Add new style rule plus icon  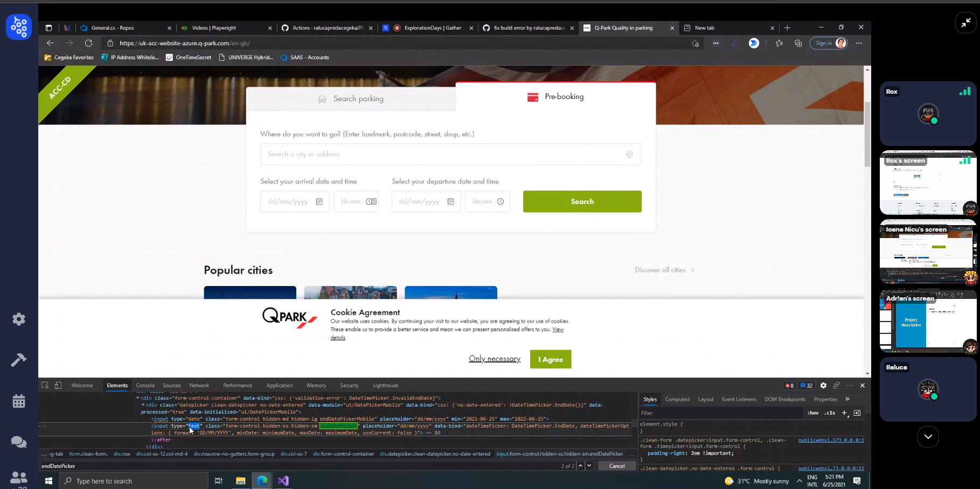pos(844,413)
